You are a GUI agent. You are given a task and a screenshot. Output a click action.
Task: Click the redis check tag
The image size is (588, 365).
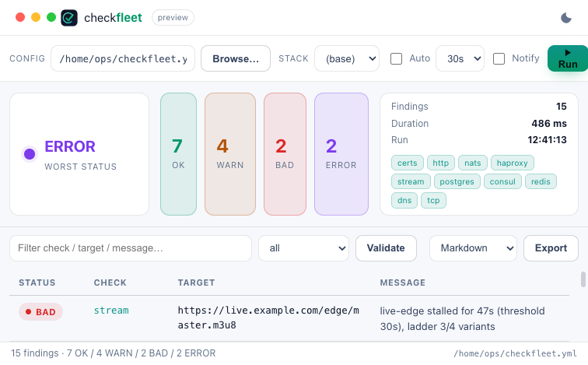coord(541,181)
